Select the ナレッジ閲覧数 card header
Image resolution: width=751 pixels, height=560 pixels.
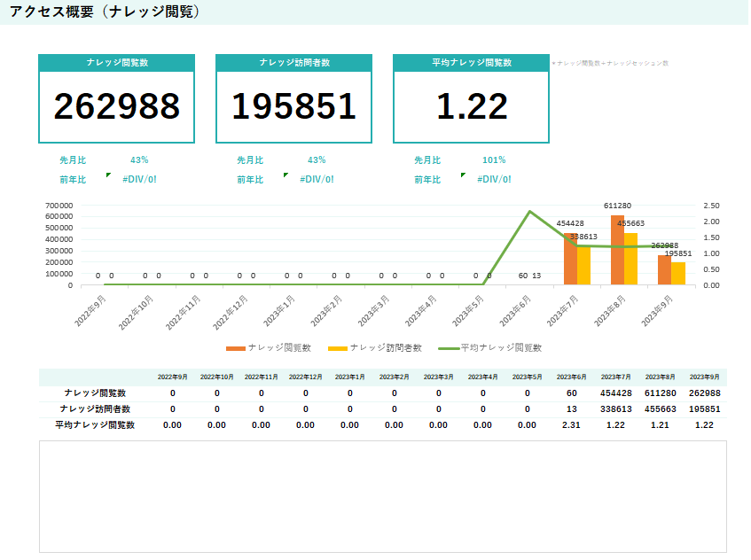(116, 63)
